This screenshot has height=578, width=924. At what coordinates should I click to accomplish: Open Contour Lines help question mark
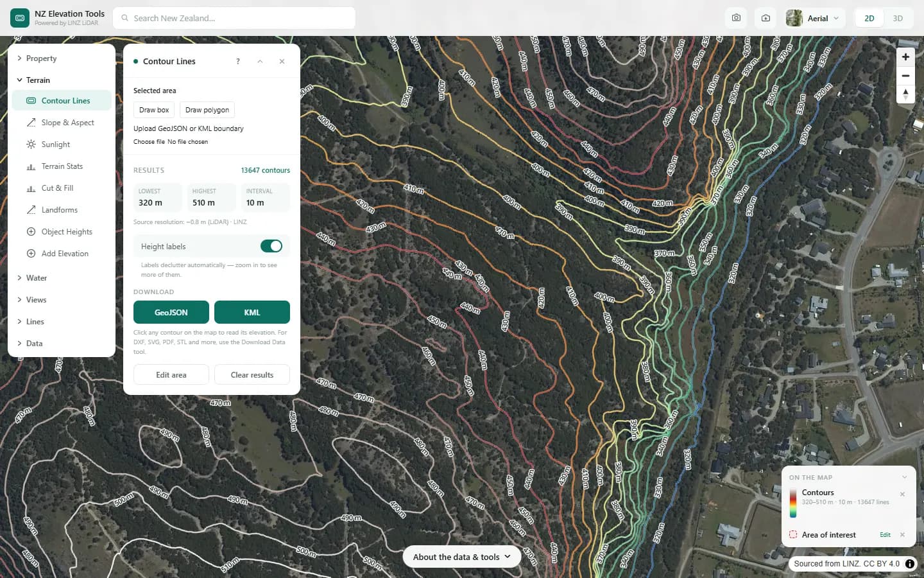[238, 62]
